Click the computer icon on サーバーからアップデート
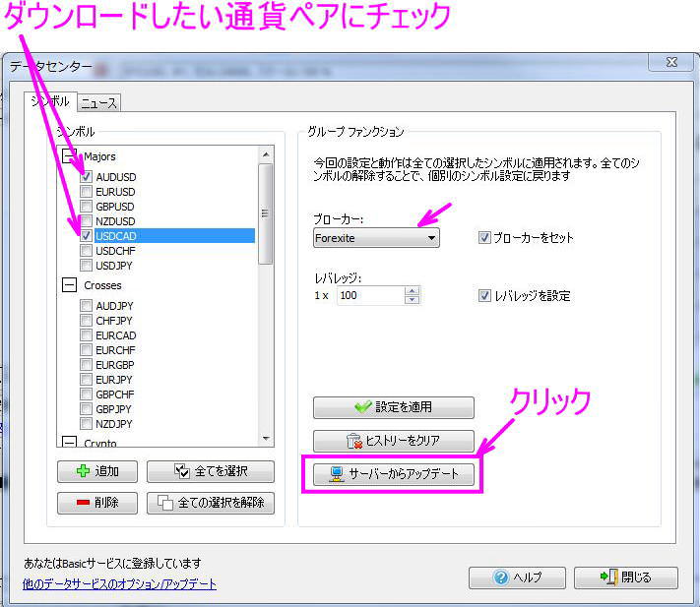Screen dimensions: 700x607 (x=337, y=474)
